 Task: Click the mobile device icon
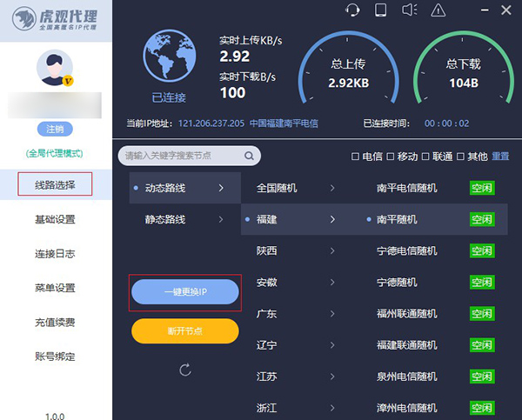pos(380,10)
